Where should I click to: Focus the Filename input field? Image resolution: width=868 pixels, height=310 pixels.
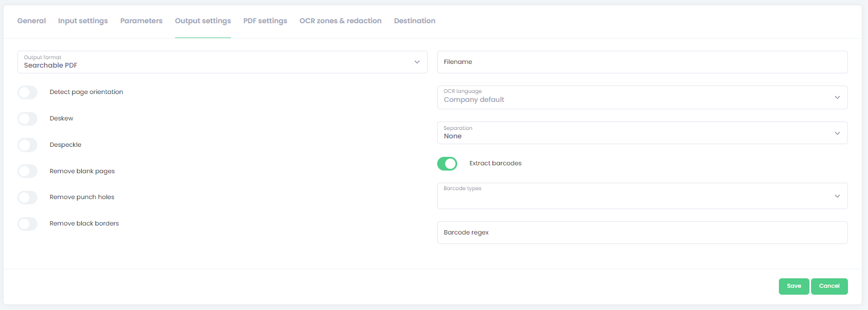click(x=642, y=62)
